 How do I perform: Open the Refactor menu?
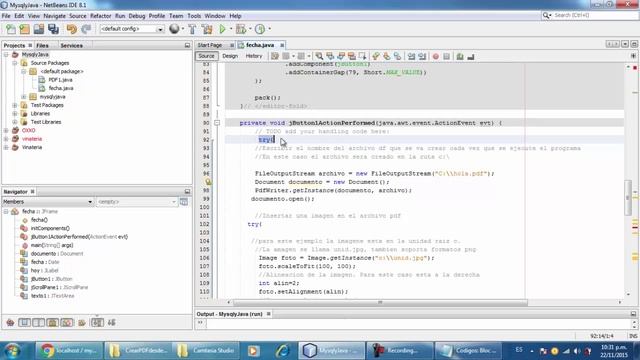tap(100, 16)
